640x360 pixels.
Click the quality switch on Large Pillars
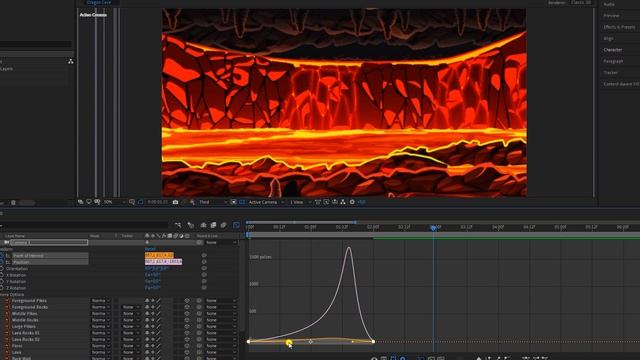pyautogui.click(x=158, y=327)
